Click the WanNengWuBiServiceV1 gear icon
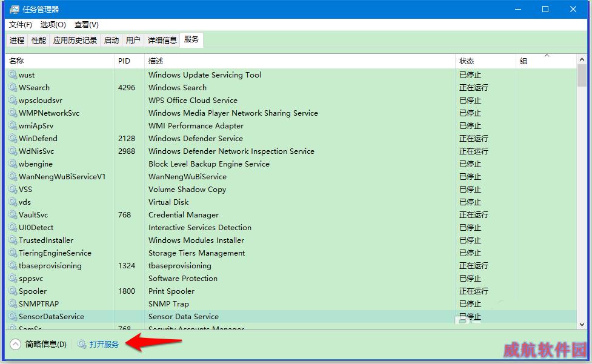 [x=13, y=176]
